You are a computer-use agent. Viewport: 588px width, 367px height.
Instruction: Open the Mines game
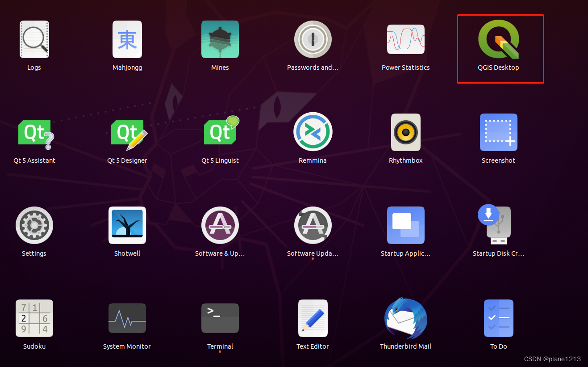[220, 39]
